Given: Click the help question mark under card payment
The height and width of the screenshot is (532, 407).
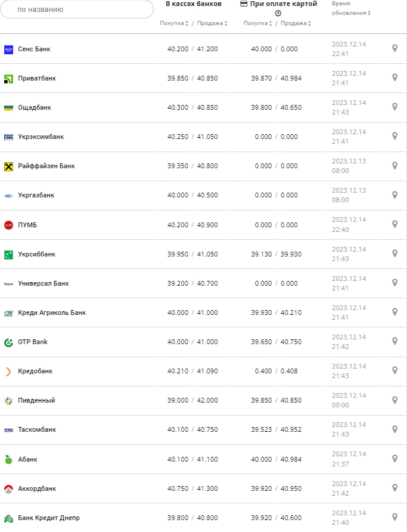Looking at the screenshot, I should click(x=278, y=13).
